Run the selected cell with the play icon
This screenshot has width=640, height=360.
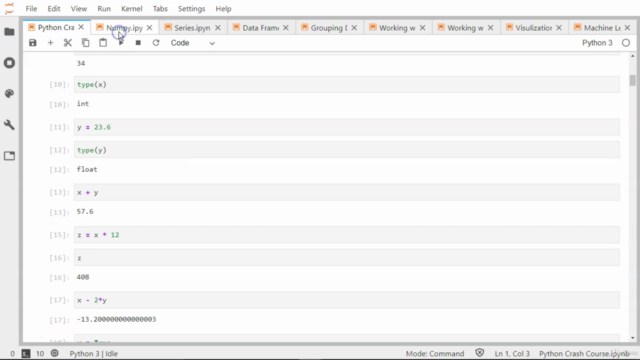[121, 43]
